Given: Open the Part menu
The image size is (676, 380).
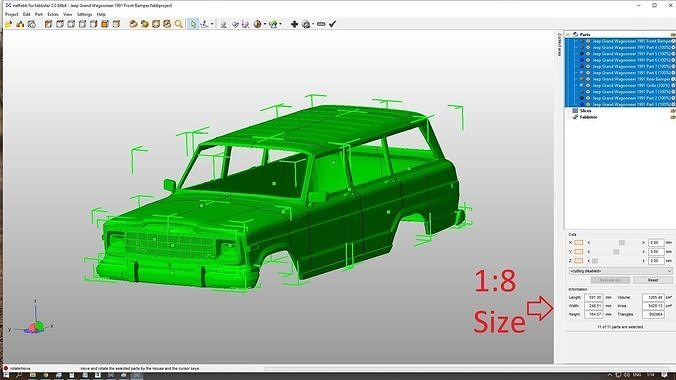Looking at the screenshot, I should pyautogui.click(x=39, y=14).
